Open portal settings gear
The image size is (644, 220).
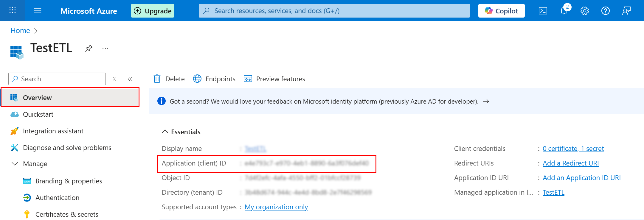(x=584, y=11)
